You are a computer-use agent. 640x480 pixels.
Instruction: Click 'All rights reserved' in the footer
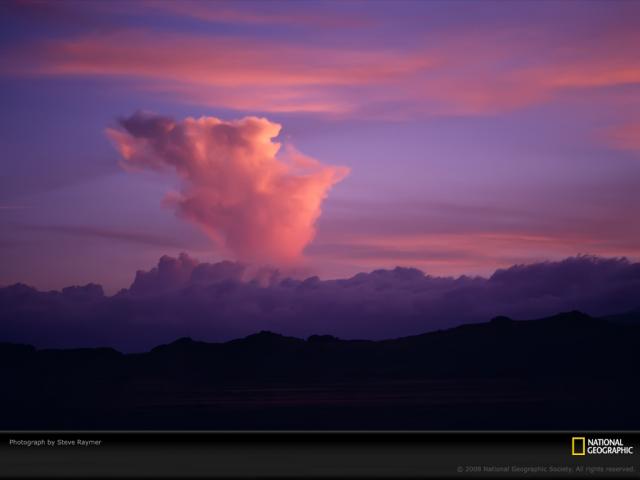[x=605, y=468]
